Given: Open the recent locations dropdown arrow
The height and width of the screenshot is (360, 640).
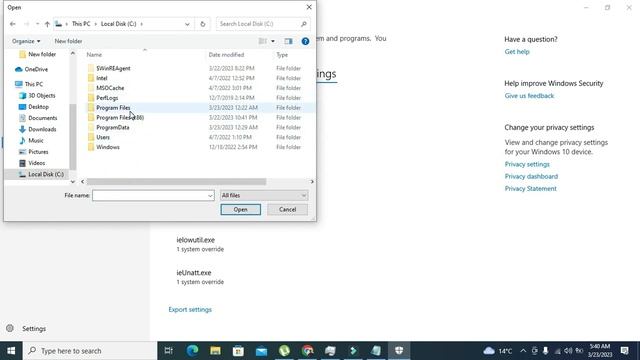Looking at the screenshot, I should [x=37, y=24].
